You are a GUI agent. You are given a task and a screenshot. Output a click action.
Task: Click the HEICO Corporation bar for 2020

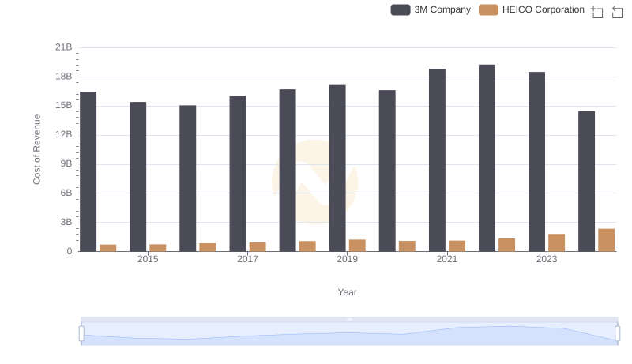[407, 246]
